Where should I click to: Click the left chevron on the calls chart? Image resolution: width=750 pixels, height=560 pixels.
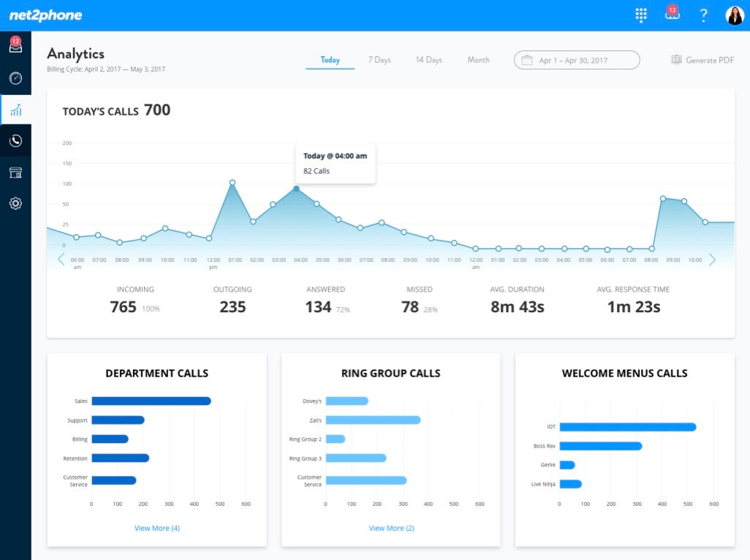61,259
